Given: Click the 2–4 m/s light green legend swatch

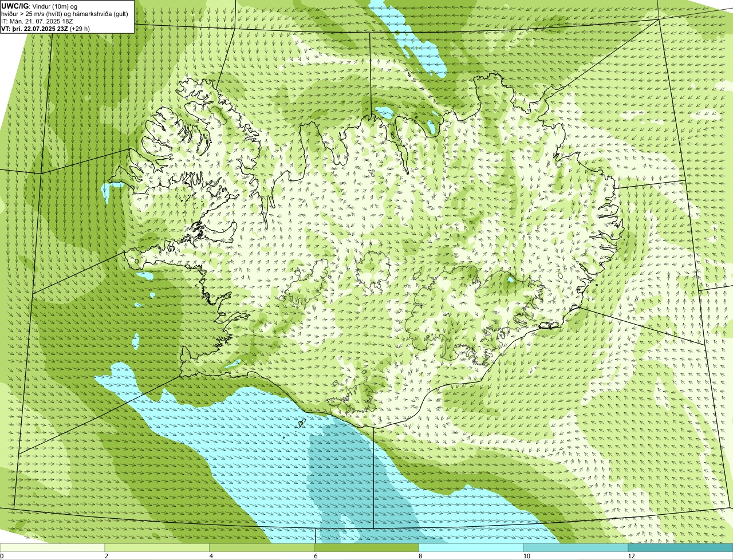Looking at the screenshot, I should tap(157, 548).
